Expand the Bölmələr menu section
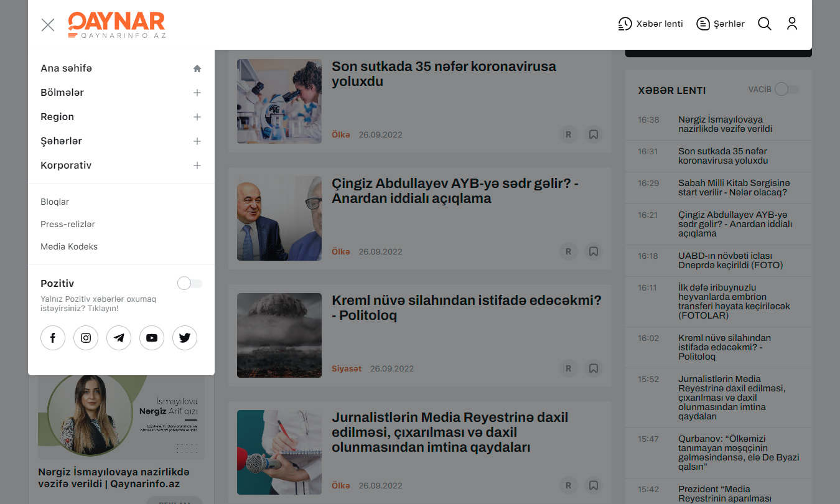Image resolution: width=840 pixels, height=504 pixels. tap(197, 93)
